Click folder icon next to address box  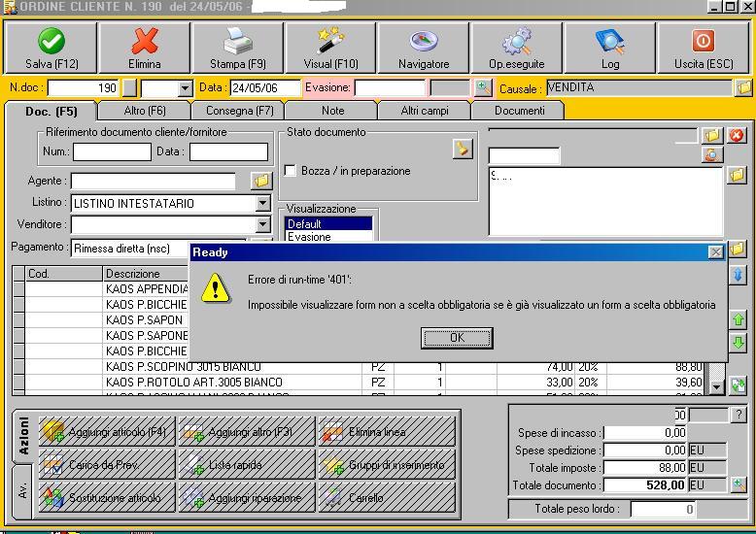pyautogui.click(x=738, y=175)
